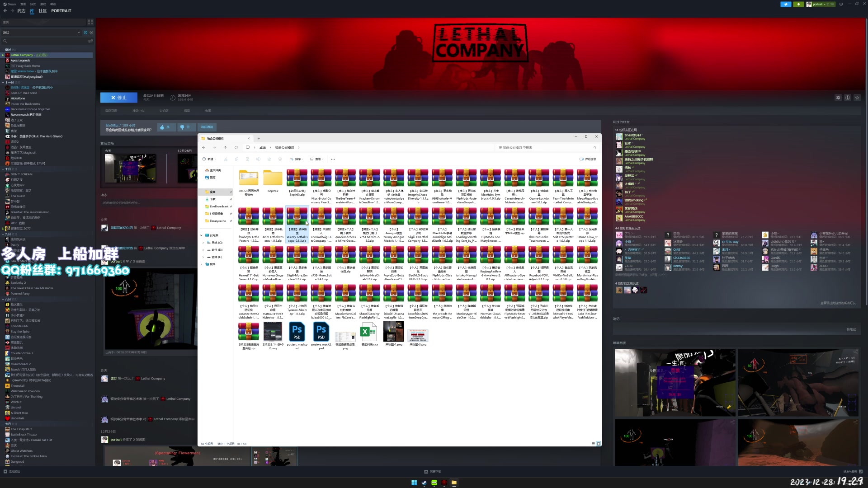This screenshot has width=868, height=488.
Task: Click Explorer cut scissors icon
Action: point(226,159)
